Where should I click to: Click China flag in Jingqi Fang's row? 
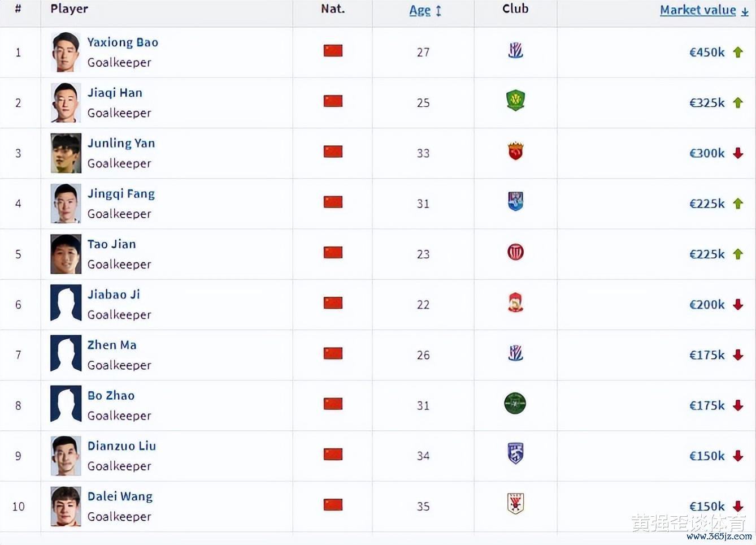click(x=333, y=202)
